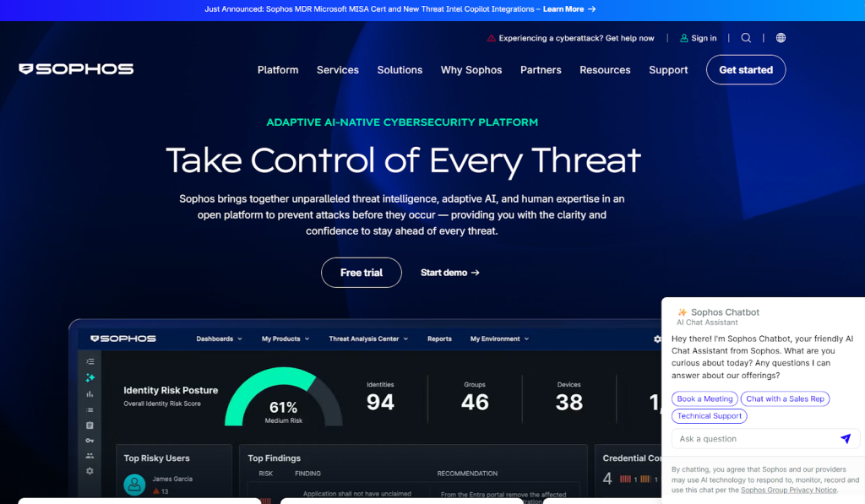Click the sparkle AI icon in dashboard sidebar

click(x=90, y=377)
